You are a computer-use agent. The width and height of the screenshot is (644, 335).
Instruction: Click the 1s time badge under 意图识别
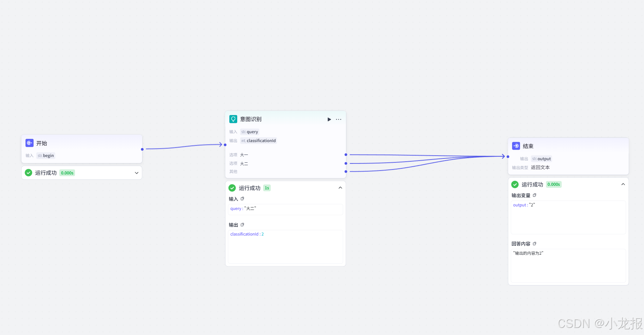pyautogui.click(x=267, y=188)
